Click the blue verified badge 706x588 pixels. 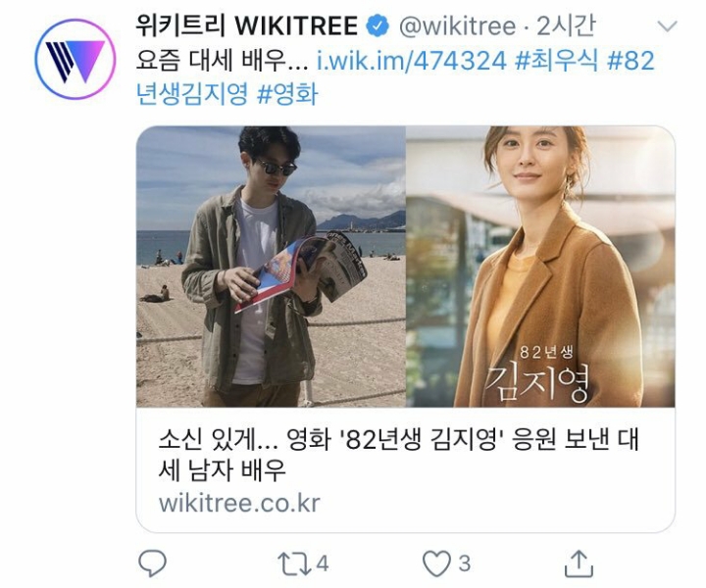pos(378,25)
